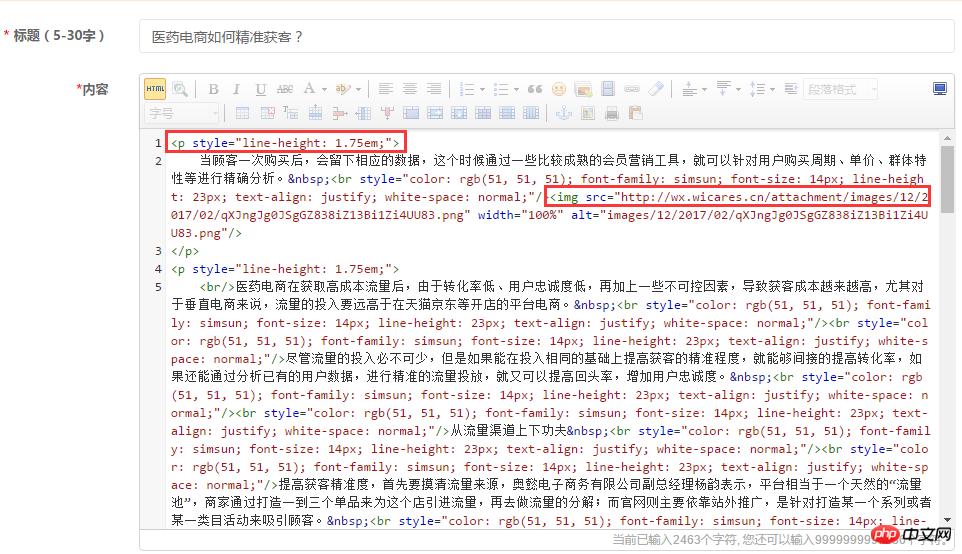Toggle italic formatting
This screenshot has width=962, height=554.
[x=237, y=89]
